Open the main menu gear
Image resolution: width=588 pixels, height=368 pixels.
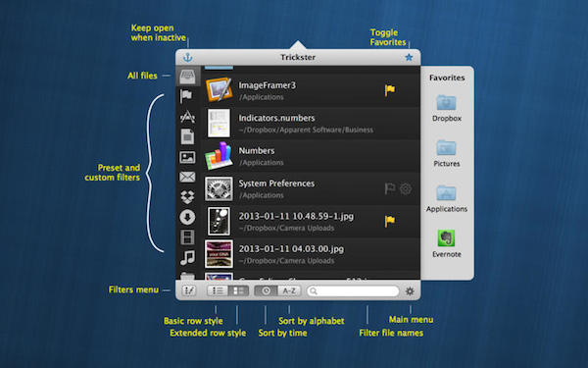[x=410, y=291]
